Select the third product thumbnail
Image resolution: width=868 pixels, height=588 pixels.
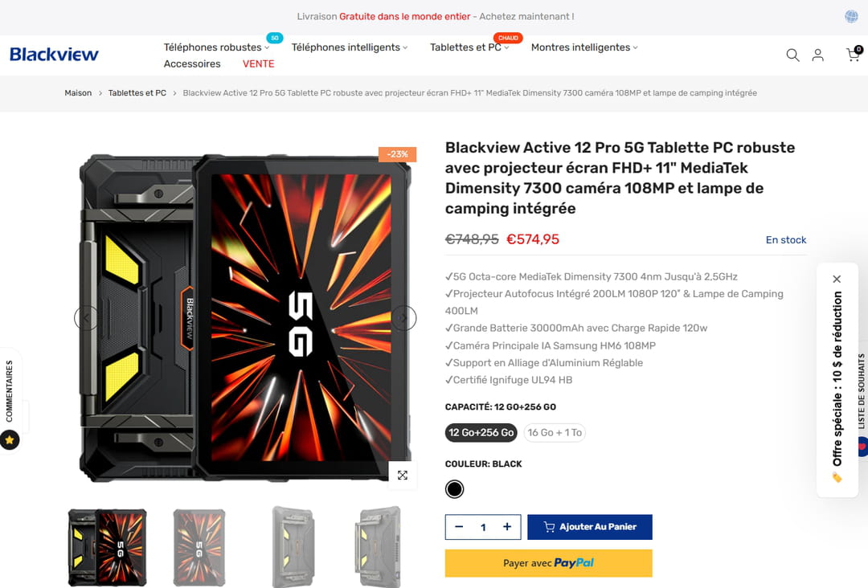291,546
